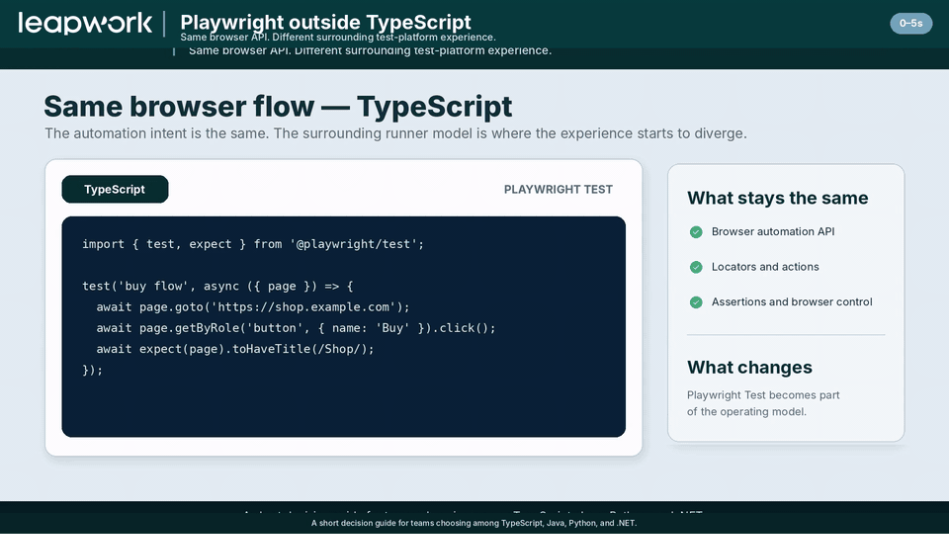This screenshot has height=534, width=949.
Task: Click the footer decision guide caption
Action: [474, 523]
